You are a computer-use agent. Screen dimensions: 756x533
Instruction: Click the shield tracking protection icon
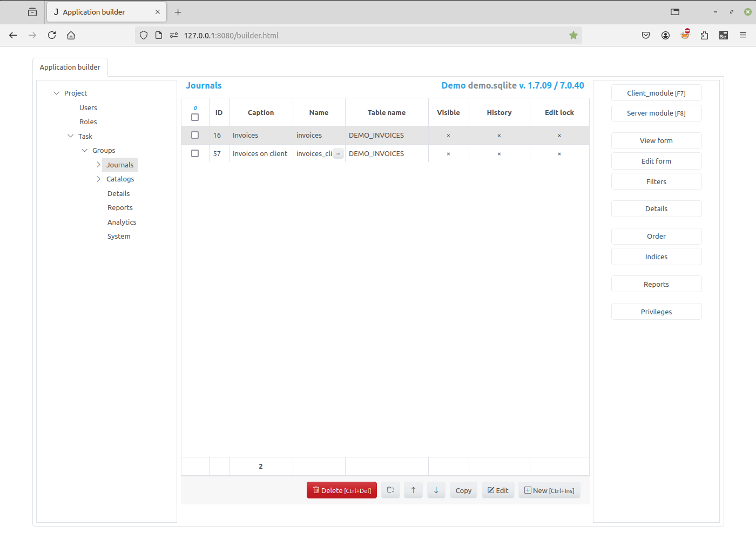[x=143, y=35]
